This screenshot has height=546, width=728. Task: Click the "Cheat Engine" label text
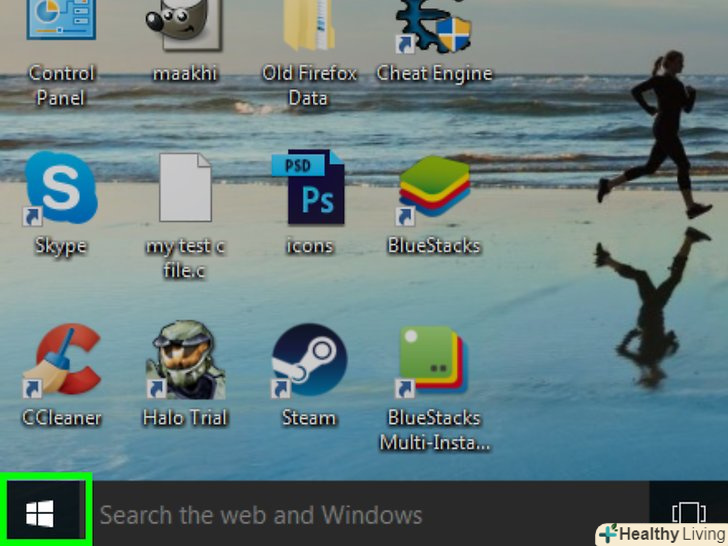click(x=434, y=74)
